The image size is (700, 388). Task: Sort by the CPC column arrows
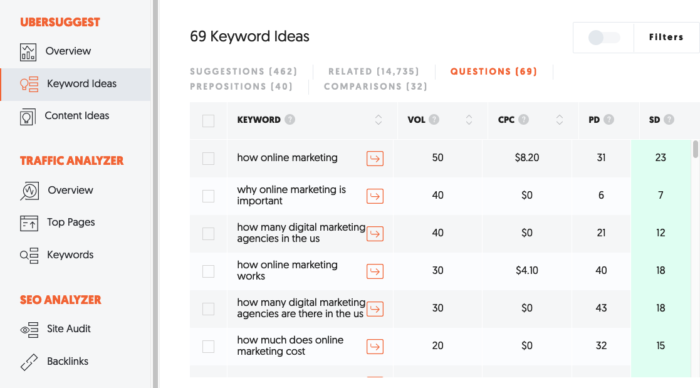pos(559,120)
